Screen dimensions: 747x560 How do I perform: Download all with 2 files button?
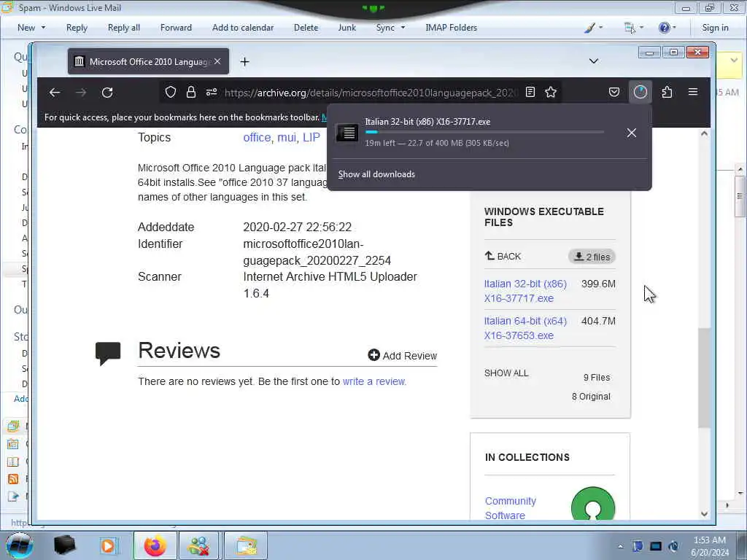click(x=592, y=257)
